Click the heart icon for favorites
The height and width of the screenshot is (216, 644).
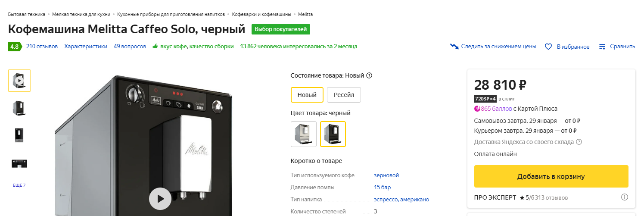[548, 47]
